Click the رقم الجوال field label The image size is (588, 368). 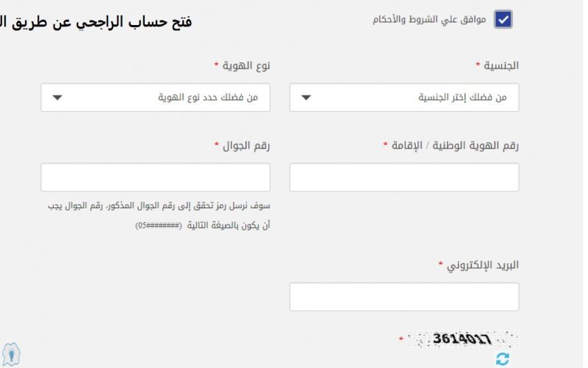[246, 146]
